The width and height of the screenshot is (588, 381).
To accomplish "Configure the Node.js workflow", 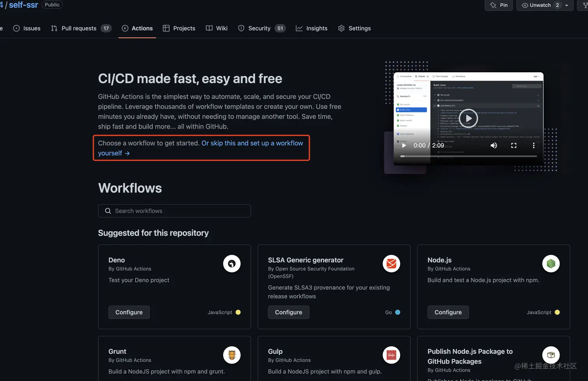I will [448, 312].
